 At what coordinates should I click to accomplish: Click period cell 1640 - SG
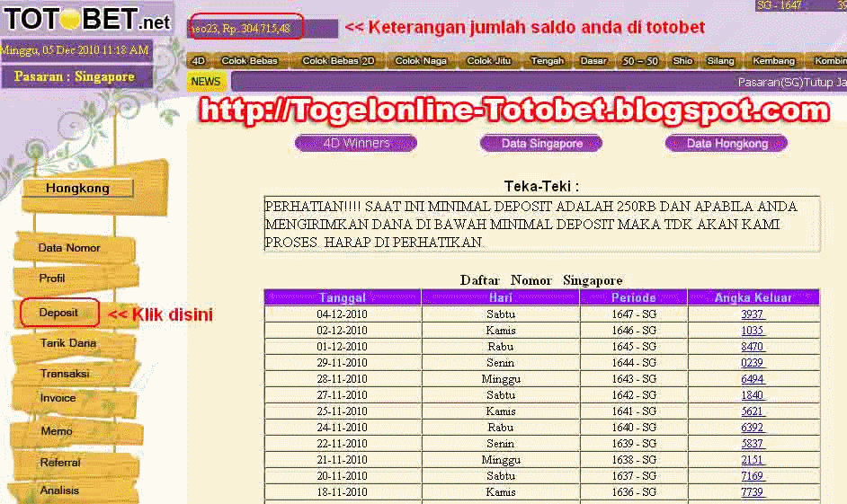coord(634,428)
